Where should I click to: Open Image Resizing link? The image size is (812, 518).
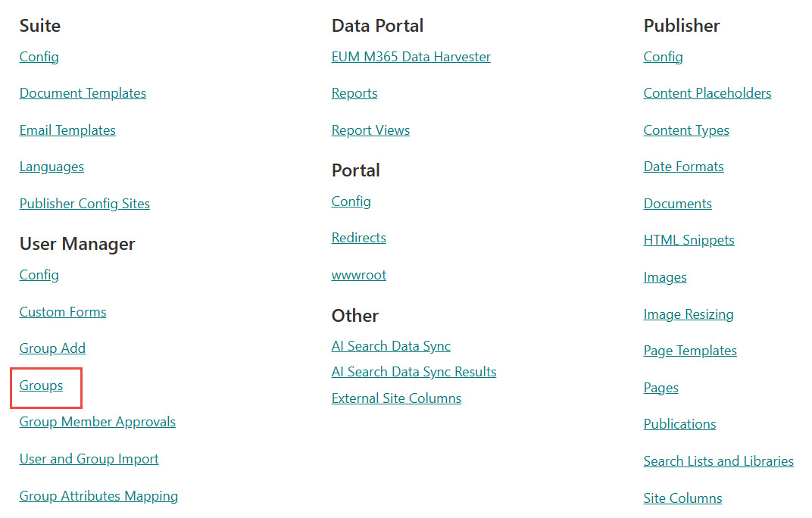tap(688, 314)
